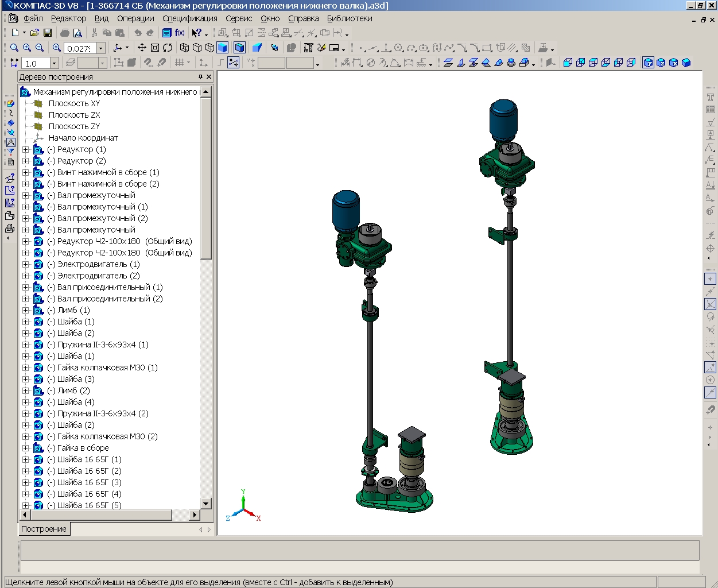The height and width of the screenshot is (588, 718).
Task: Click the tree's scroll down arrow
Action: [x=206, y=504]
